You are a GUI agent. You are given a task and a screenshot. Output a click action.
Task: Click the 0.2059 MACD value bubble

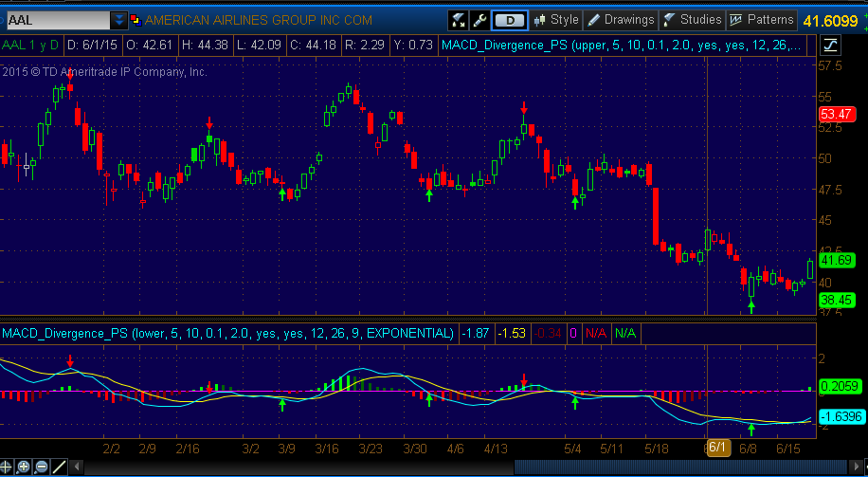[x=841, y=386]
